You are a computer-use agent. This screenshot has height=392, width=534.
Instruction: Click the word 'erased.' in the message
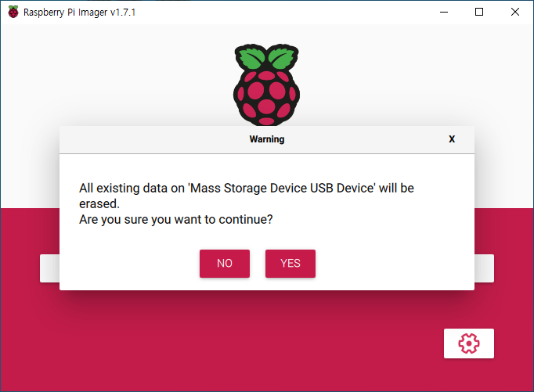coord(99,204)
